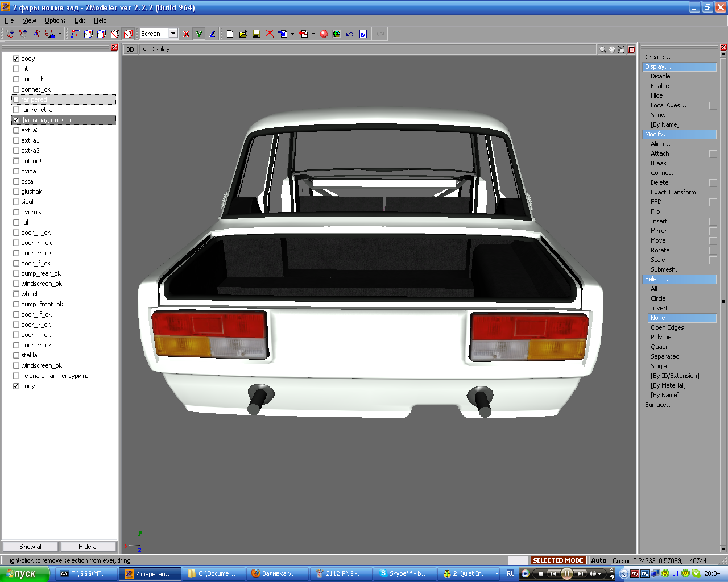The image size is (728, 582).
Task: Click the Save floppy disk icon
Action: pos(257,34)
